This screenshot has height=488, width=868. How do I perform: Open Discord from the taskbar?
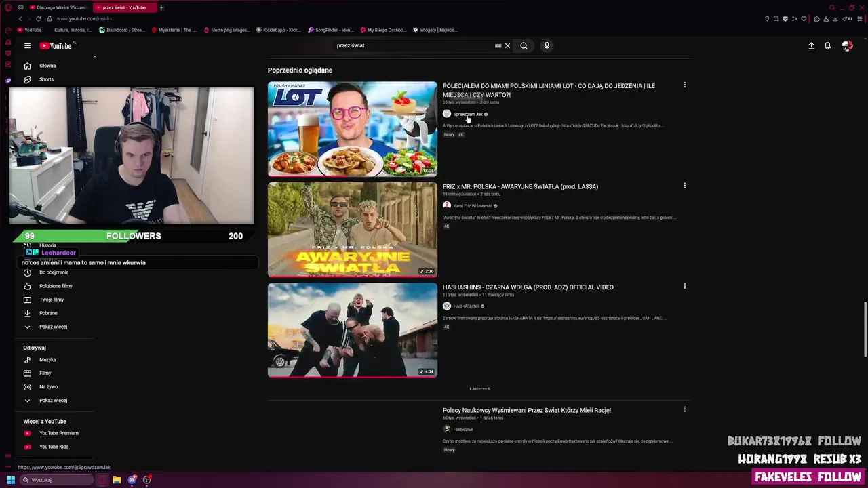pos(132,480)
